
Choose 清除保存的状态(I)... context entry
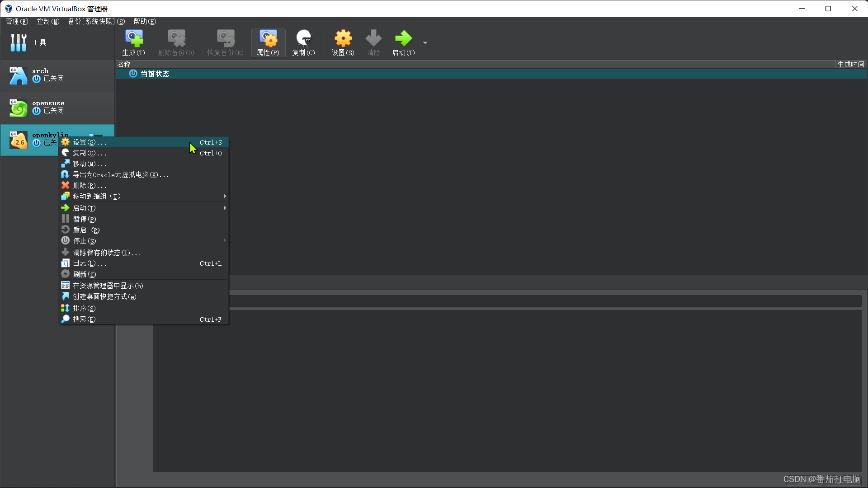143,253
